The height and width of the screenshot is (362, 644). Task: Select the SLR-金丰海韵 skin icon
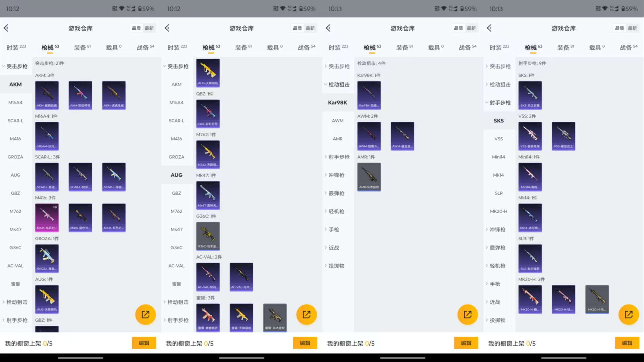click(530, 258)
